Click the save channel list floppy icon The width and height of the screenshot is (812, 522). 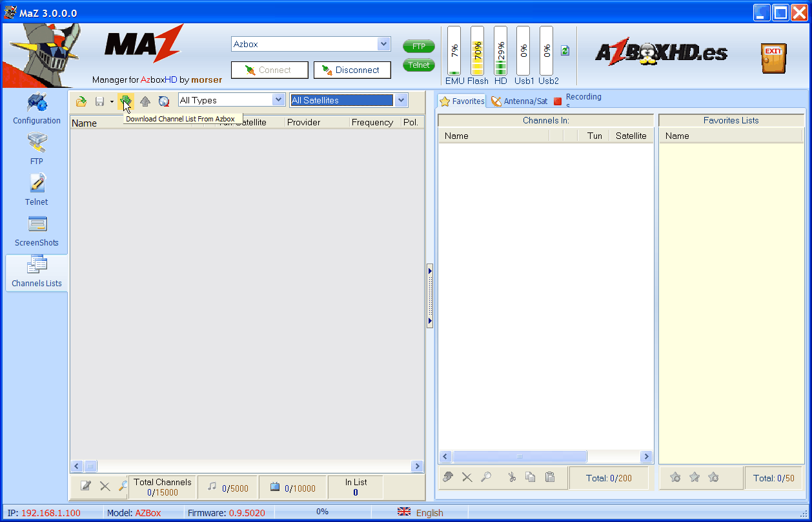tap(100, 101)
